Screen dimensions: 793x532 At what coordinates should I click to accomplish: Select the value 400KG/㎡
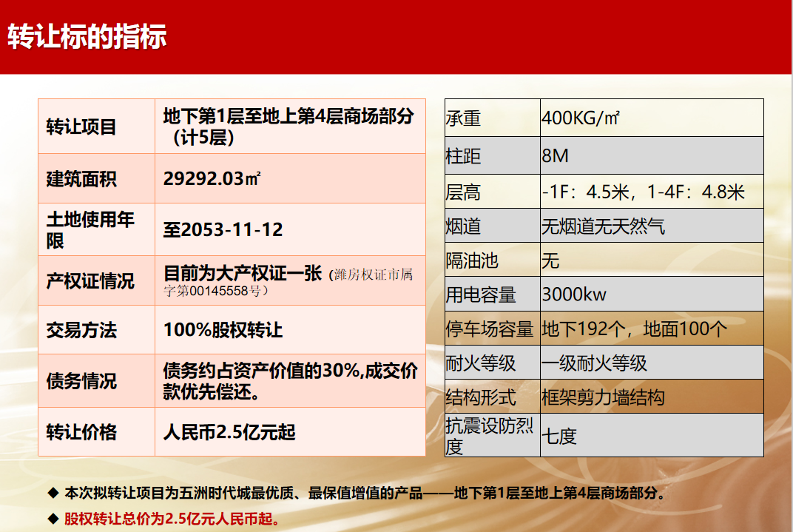[581, 118]
